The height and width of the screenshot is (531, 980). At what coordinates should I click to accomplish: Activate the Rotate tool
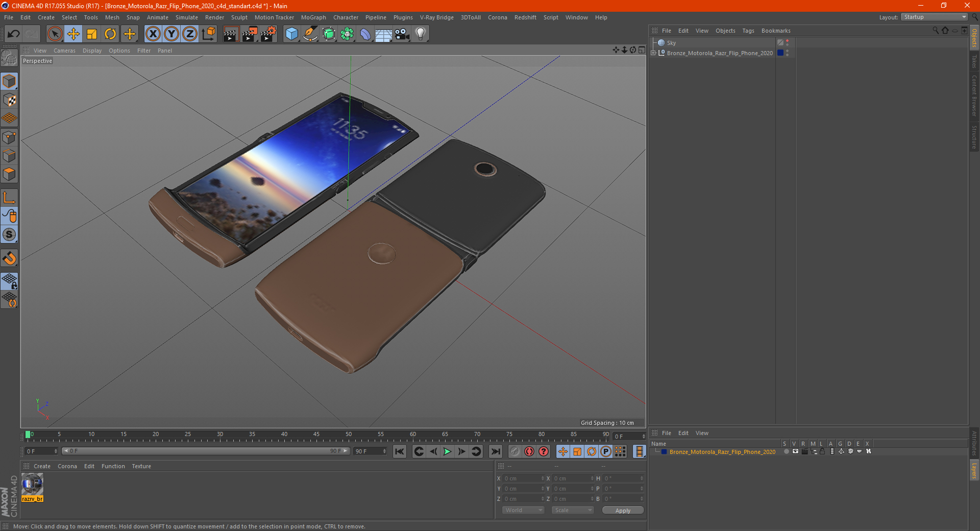(110, 34)
